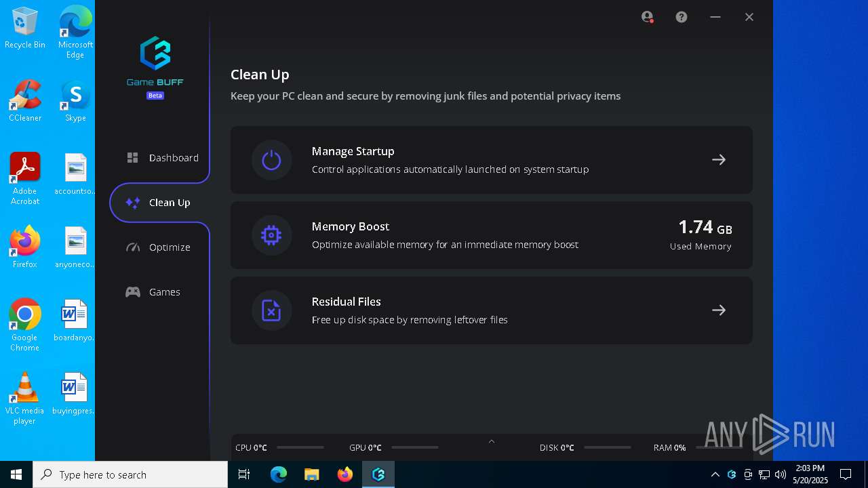The image size is (868, 488).
Task: Show hidden system tray icons
Action: pyautogui.click(x=715, y=474)
